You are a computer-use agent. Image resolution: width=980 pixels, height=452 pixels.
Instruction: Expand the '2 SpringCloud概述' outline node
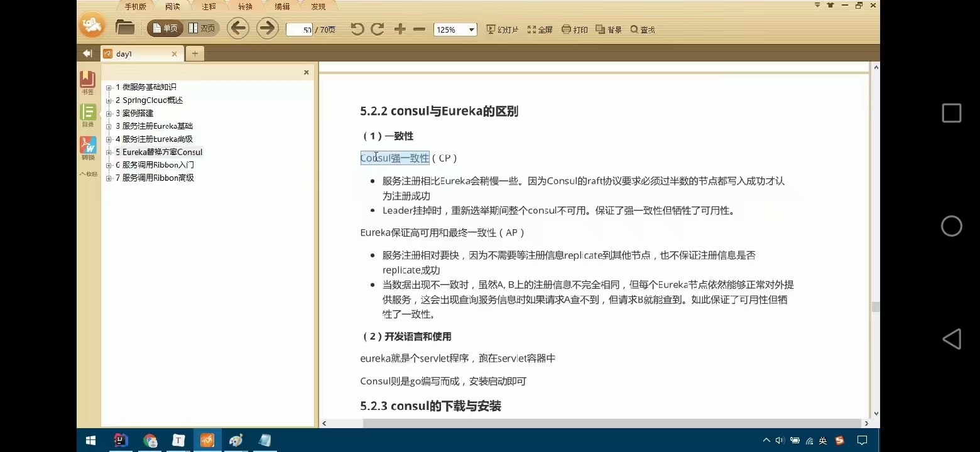tap(109, 100)
